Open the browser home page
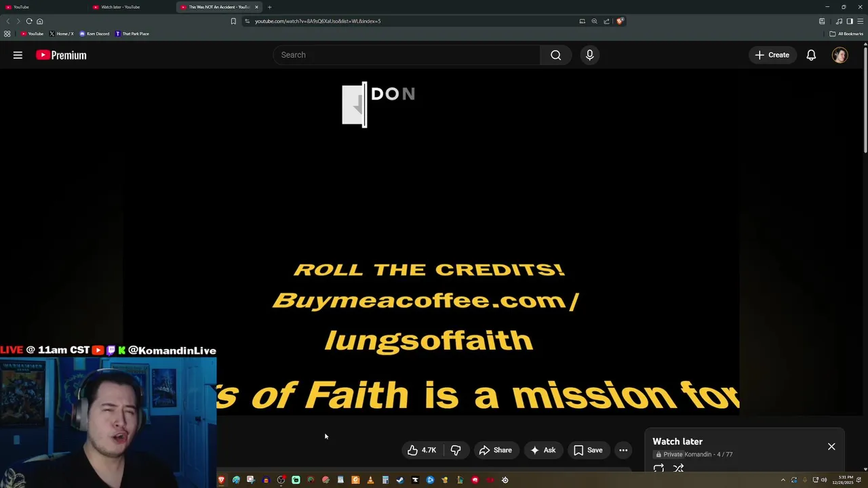Image resolution: width=868 pixels, height=488 pixels. [x=39, y=21]
